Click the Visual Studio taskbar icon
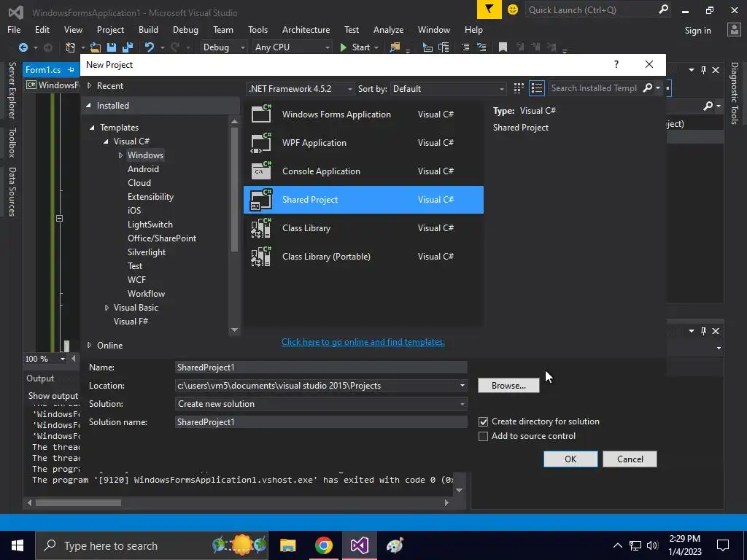 coord(359,545)
